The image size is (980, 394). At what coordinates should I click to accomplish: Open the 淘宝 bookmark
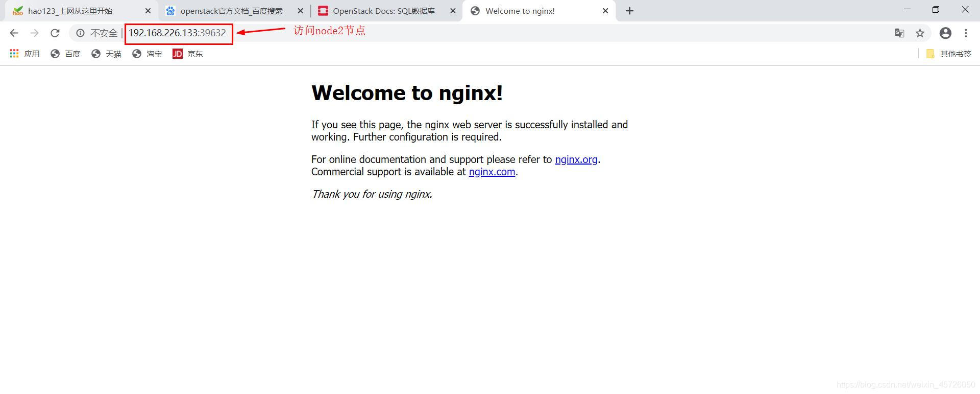[x=147, y=54]
